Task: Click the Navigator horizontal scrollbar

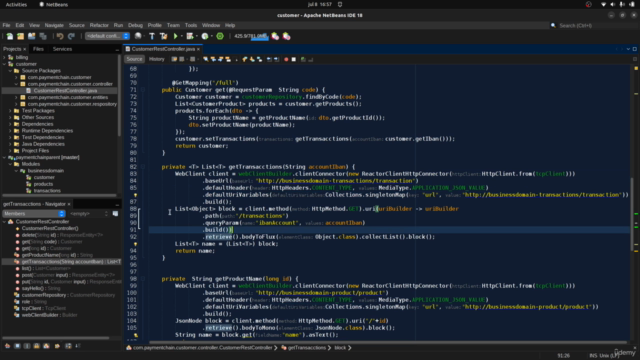Action: pyautogui.click(x=56, y=338)
